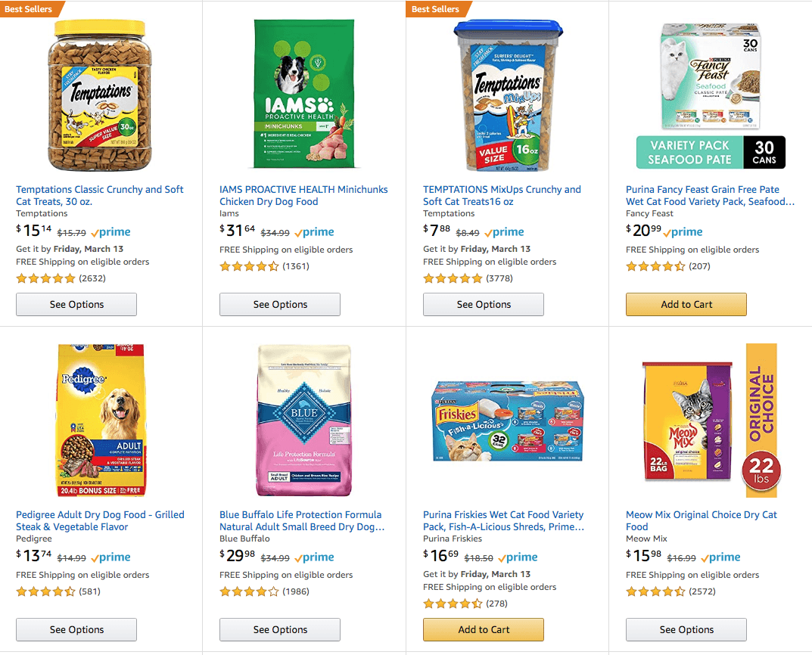Click See Options for IAMS PROACTIVE HEALTH
Viewport: 812px width, 655px height.
(279, 304)
